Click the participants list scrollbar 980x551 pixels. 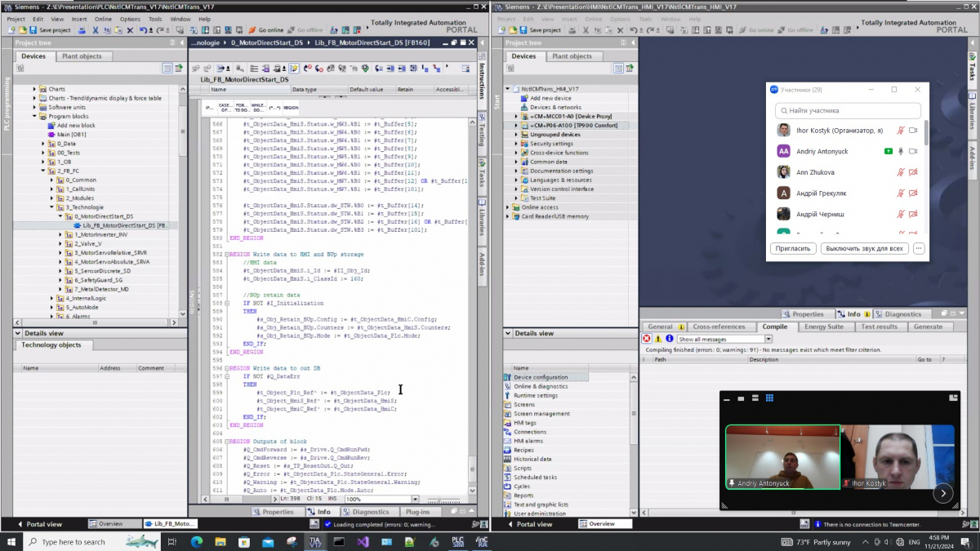pyautogui.click(x=925, y=135)
